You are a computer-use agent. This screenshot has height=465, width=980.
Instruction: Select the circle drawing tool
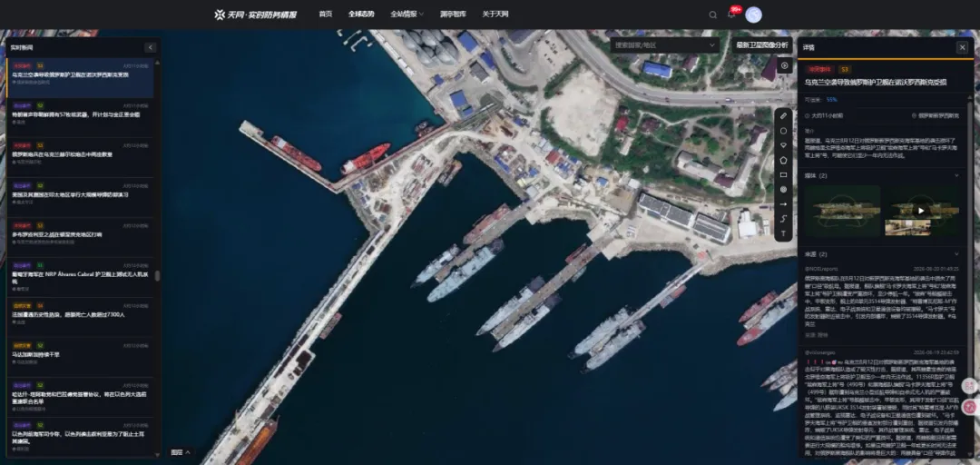pyautogui.click(x=783, y=131)
